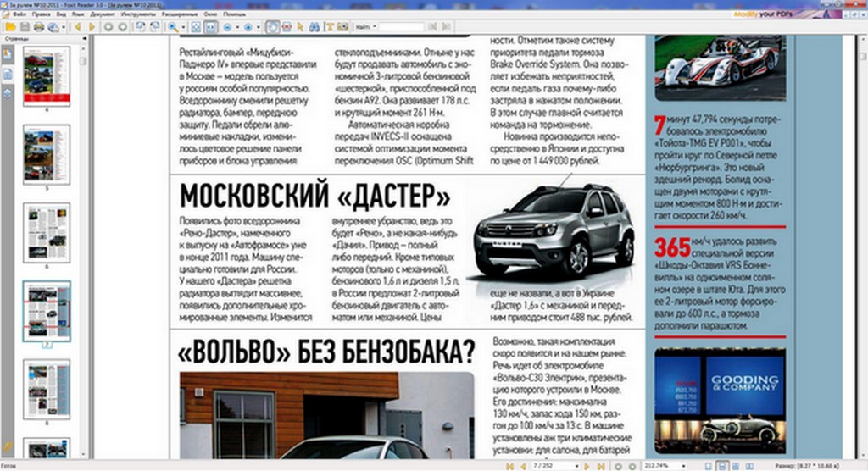Screen dimensions: 868x471
Task: Click the Fit Page icon
Action: point(196,26)
